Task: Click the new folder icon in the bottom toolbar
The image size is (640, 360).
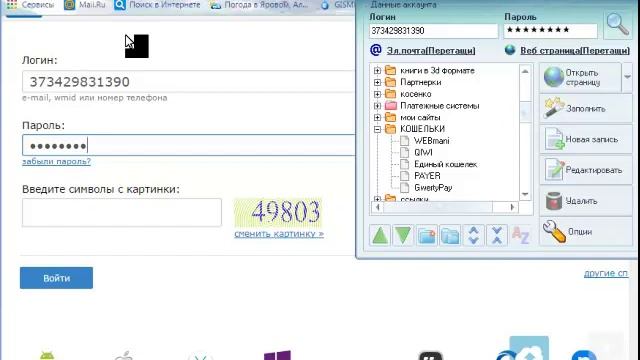Action: 427,235
